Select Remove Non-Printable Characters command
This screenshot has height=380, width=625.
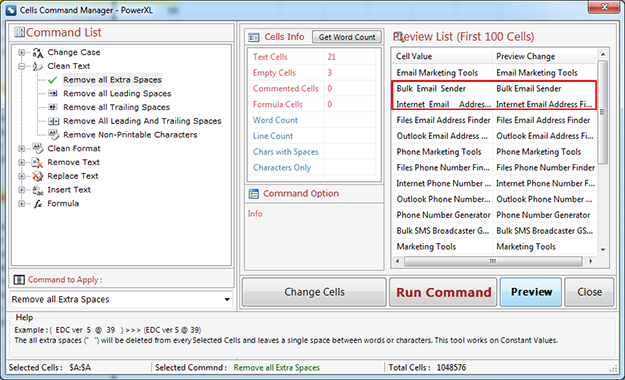point(130,135)
